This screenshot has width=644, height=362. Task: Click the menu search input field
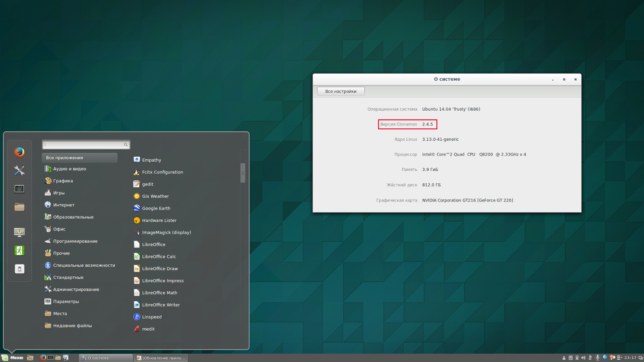tap(86, 144)
